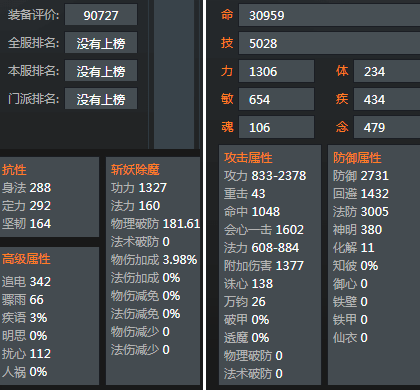Viewport: 420px width, 390px height.
Task: Click the 命中 1048 entry
Action: pyautogui.click(x=252, y=212)
